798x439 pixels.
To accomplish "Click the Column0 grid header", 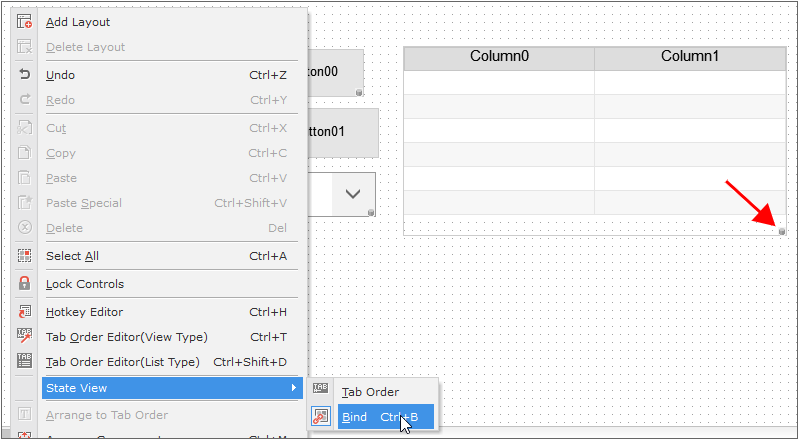I will pyautogui.click(x=499, y=57).
